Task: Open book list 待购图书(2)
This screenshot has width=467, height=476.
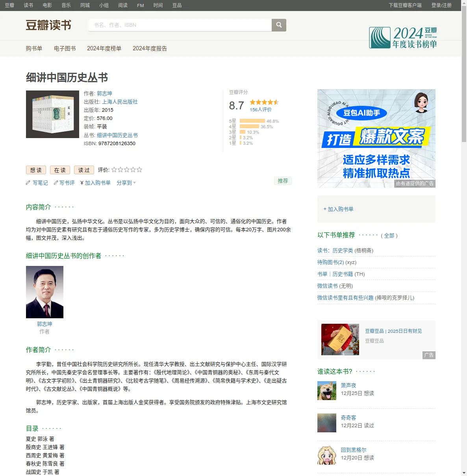Action: pyautogui.click(x=331, y=262)
